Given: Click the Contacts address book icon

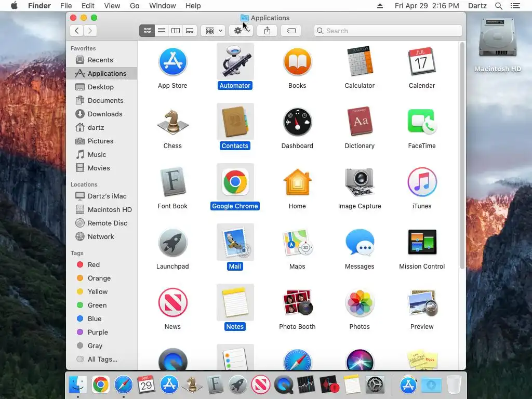Looking at the screenshot, I should tap(235, 122).
